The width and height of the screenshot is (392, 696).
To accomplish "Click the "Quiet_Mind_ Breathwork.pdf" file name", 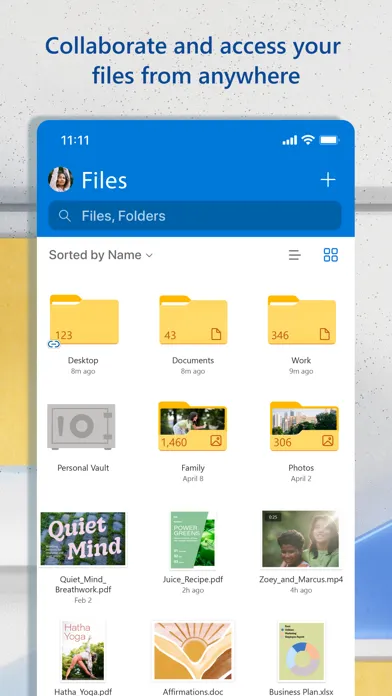I will point(83,585).
